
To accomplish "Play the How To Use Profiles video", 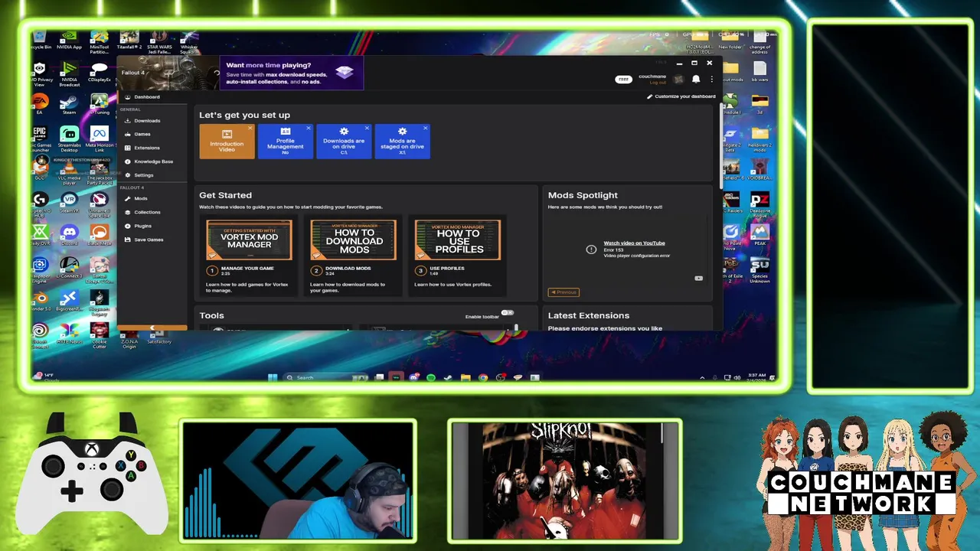I will [x=458, y=240].
